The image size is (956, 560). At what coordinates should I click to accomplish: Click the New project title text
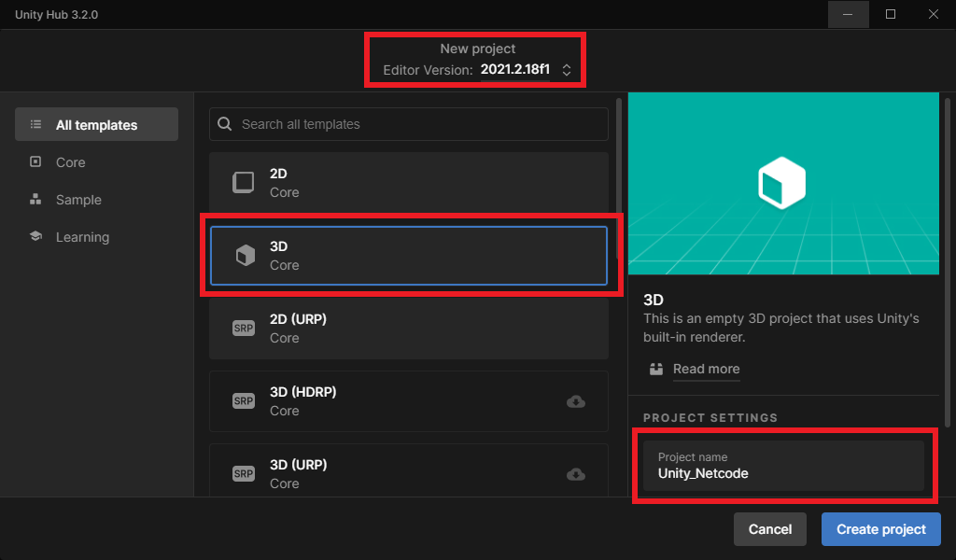pos(477,49)
